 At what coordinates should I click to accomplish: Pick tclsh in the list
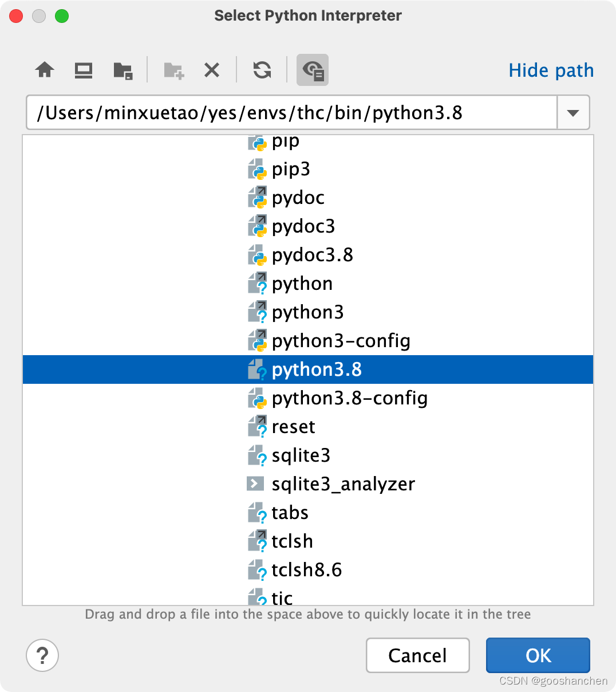308,541
